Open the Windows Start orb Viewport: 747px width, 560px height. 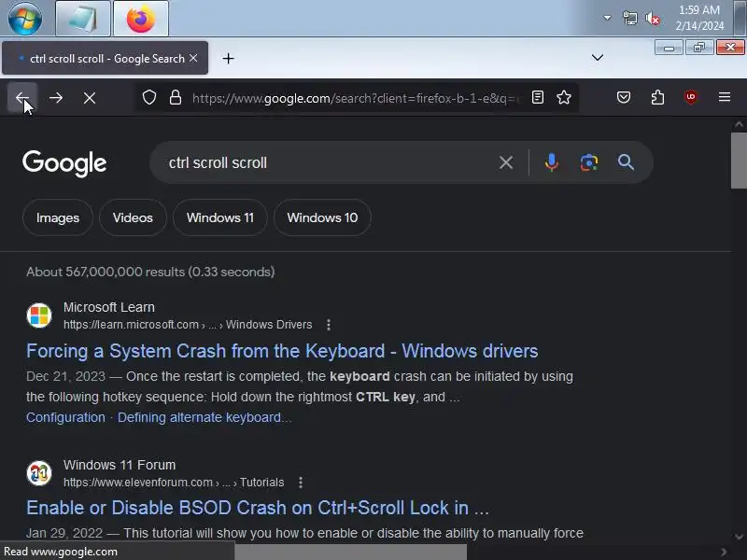(x=25, y=18)
